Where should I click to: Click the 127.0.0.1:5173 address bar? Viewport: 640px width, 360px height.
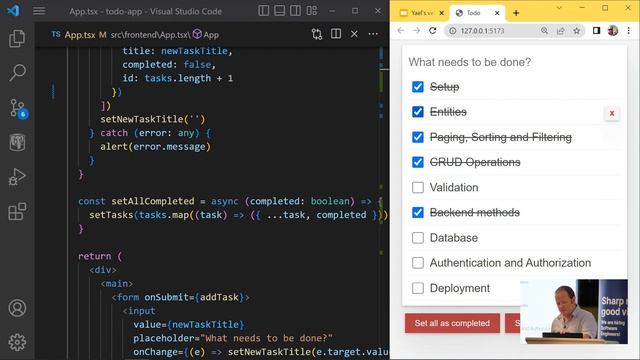coord(482,31)
